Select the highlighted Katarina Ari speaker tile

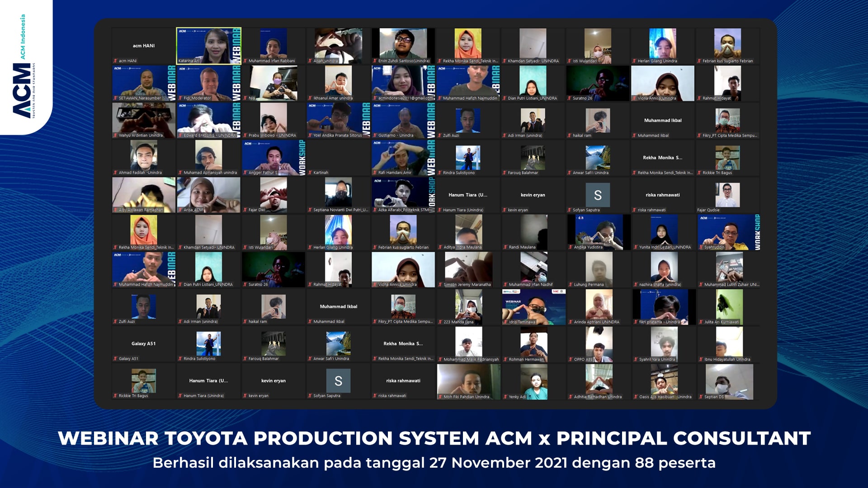tap(208, 45)
